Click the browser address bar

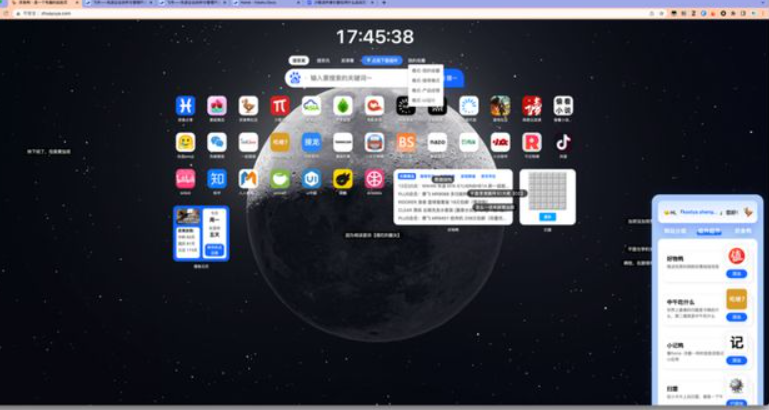coord(333,13)
